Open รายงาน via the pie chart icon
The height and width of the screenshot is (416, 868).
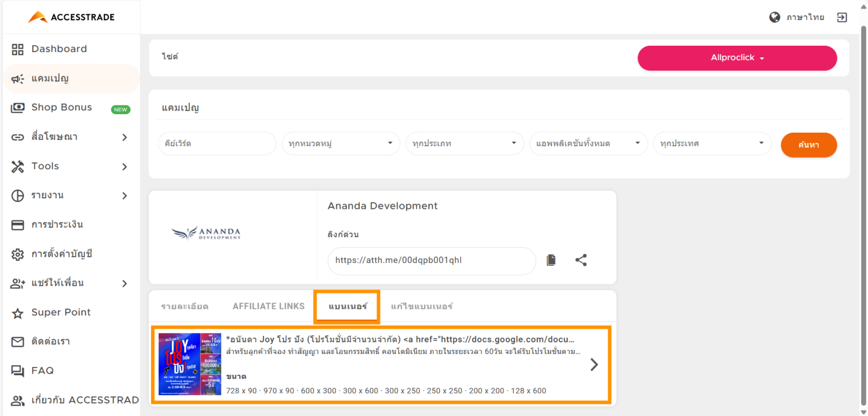[x=17, y=195]
